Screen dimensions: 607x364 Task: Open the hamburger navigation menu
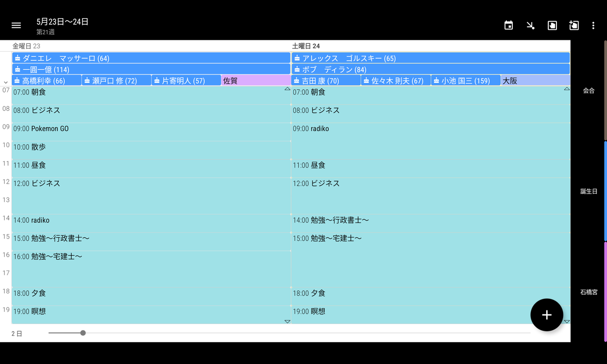point(16,25)
